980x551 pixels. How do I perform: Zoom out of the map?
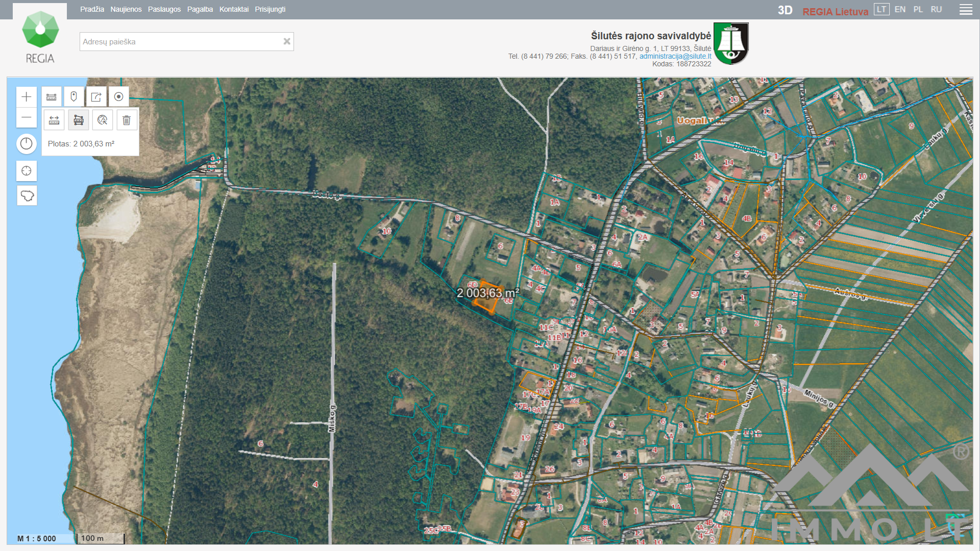[27, 117]
